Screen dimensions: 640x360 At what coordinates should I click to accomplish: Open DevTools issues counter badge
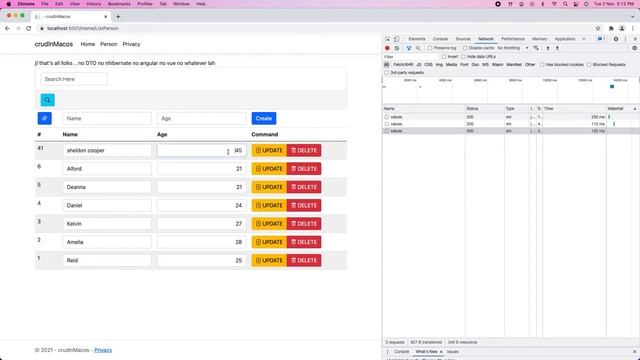click(601, 39)
